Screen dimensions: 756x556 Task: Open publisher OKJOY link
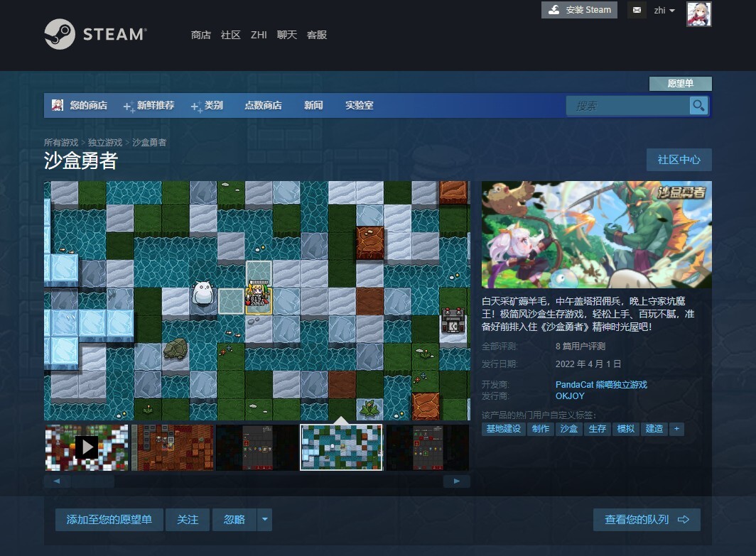[x=570, y=396]
